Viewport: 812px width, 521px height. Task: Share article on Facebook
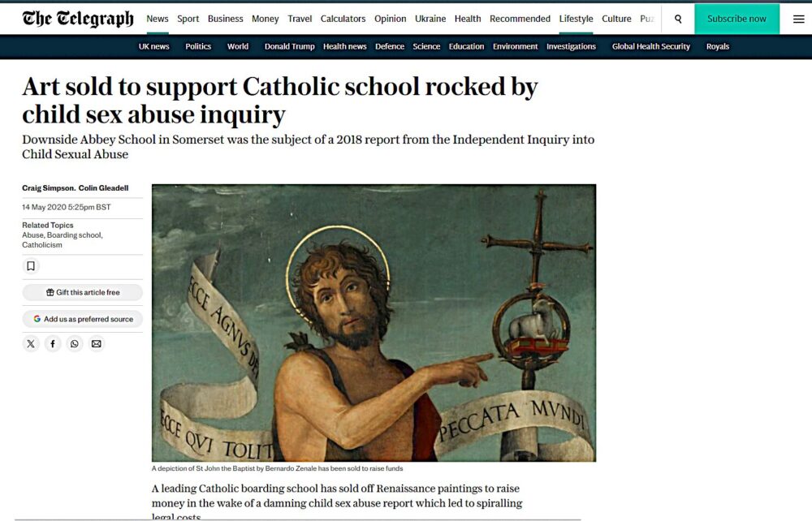[53, 343]
